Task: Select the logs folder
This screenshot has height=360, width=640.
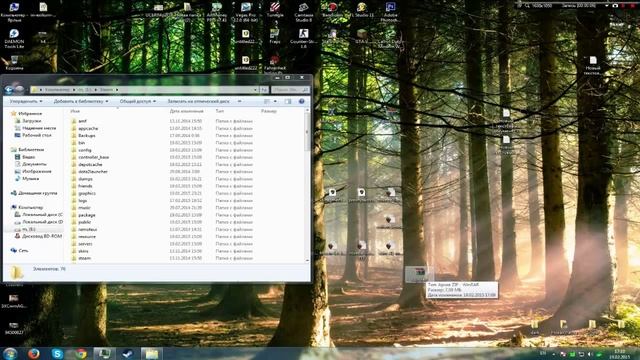Action: pyautogui.click(x=82, y=200)
